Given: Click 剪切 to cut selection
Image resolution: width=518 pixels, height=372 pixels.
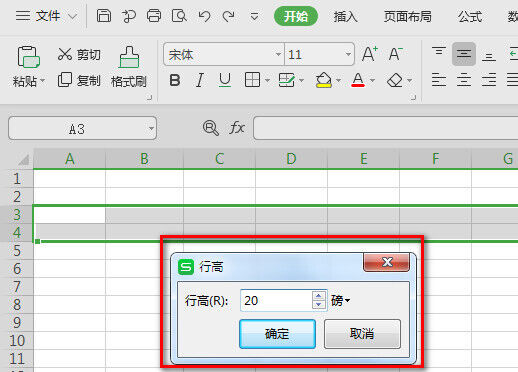Looking at the screenshot, I should (x=79, y=54).
